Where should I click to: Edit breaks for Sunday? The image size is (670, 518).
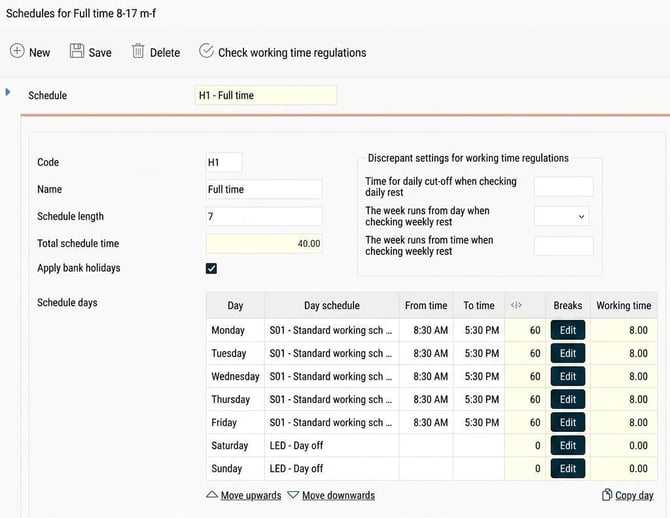coord(568,468)
